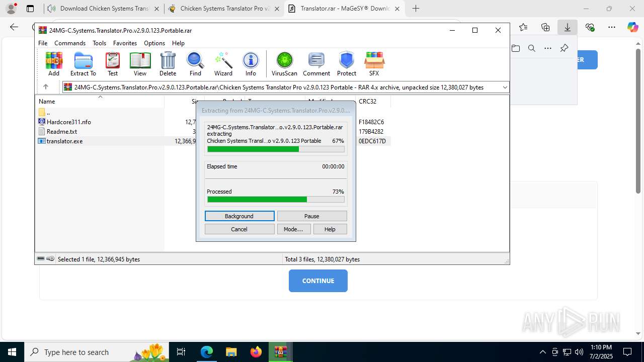Click Type here to search box
Viewport: 644px width, 362px height.
(x=96, y=352)
